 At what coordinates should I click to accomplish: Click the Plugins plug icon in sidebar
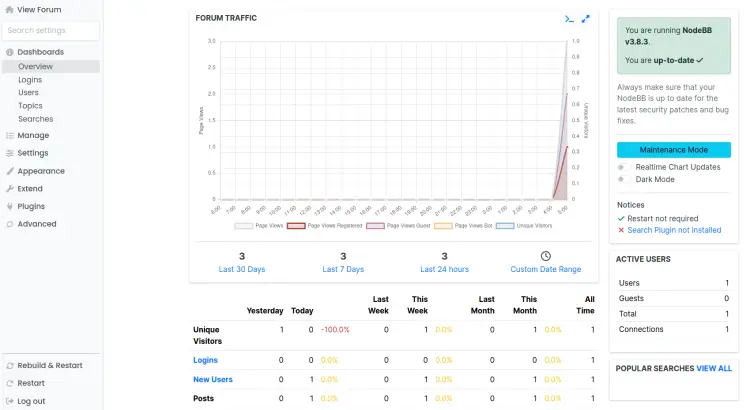point(10,206)
